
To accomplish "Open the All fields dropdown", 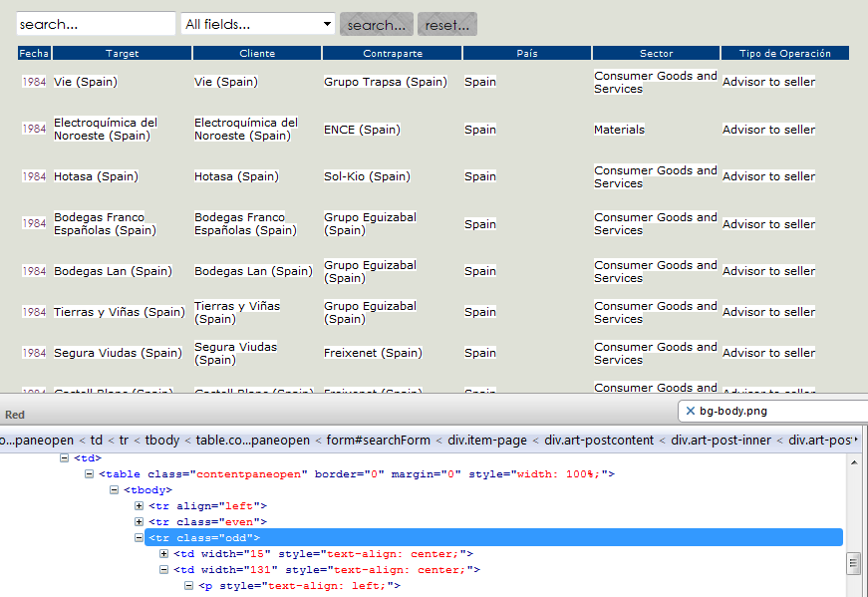I will coord(258,24).
